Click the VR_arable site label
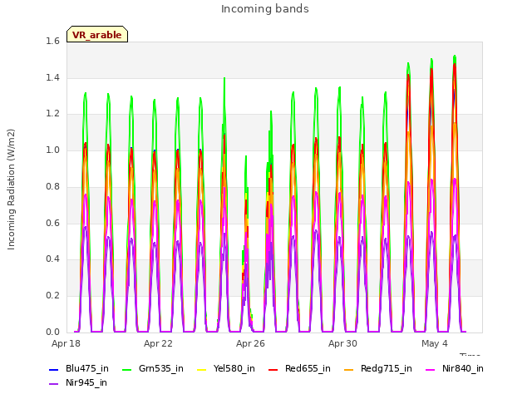 [97, 34]
